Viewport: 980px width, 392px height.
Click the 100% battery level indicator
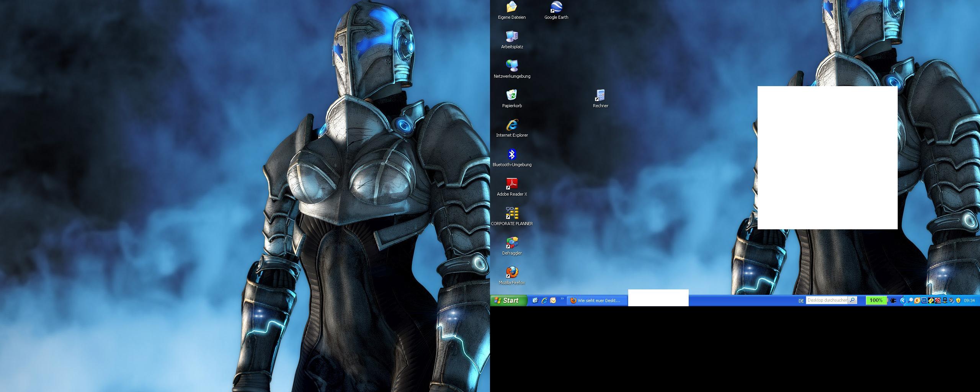pos(876,301)
